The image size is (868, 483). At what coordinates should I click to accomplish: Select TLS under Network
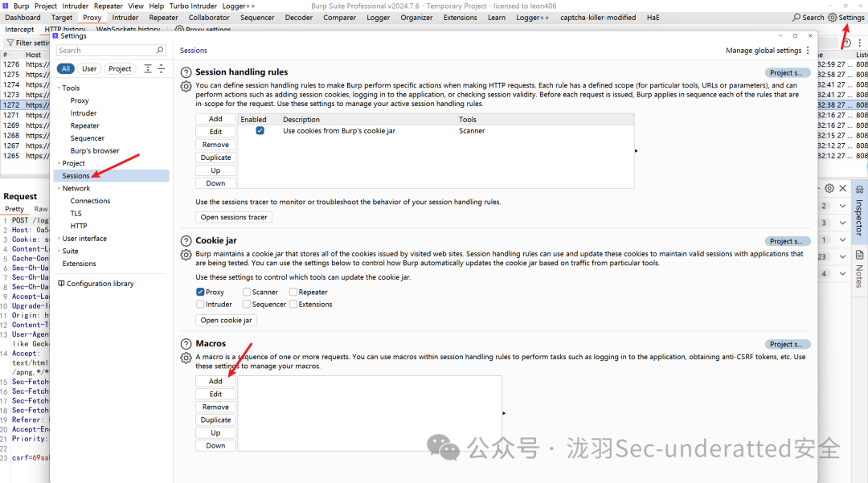(x=76, y=214)
